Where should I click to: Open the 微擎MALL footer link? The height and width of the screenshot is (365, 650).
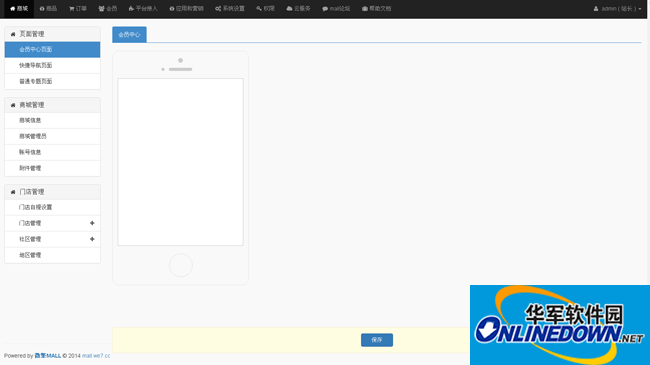[x=48, y=355]
